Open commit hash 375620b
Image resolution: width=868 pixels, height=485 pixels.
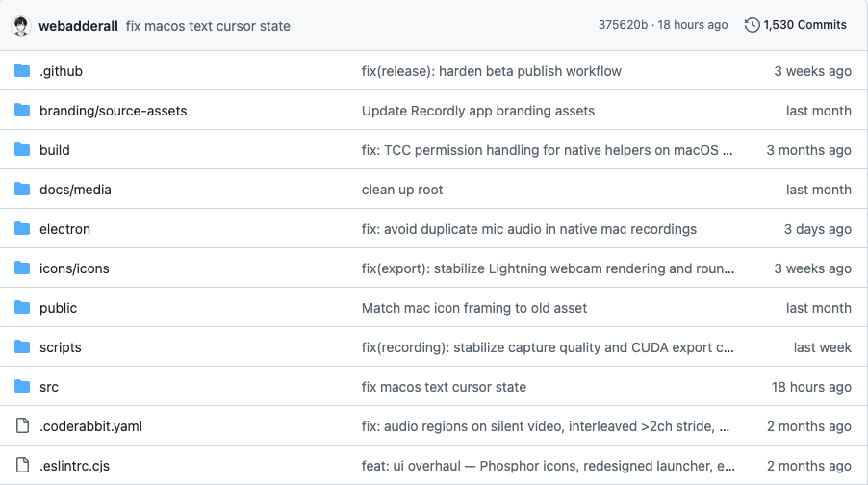[623, 25]
